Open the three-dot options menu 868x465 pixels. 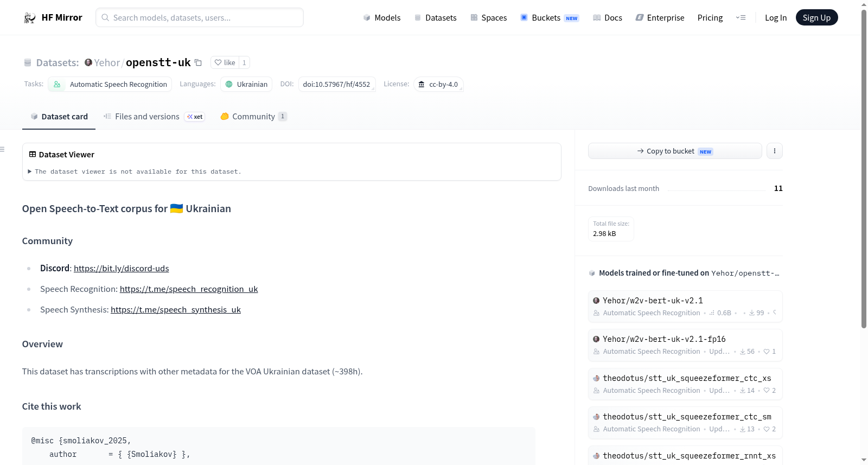[x=775, y=151]
